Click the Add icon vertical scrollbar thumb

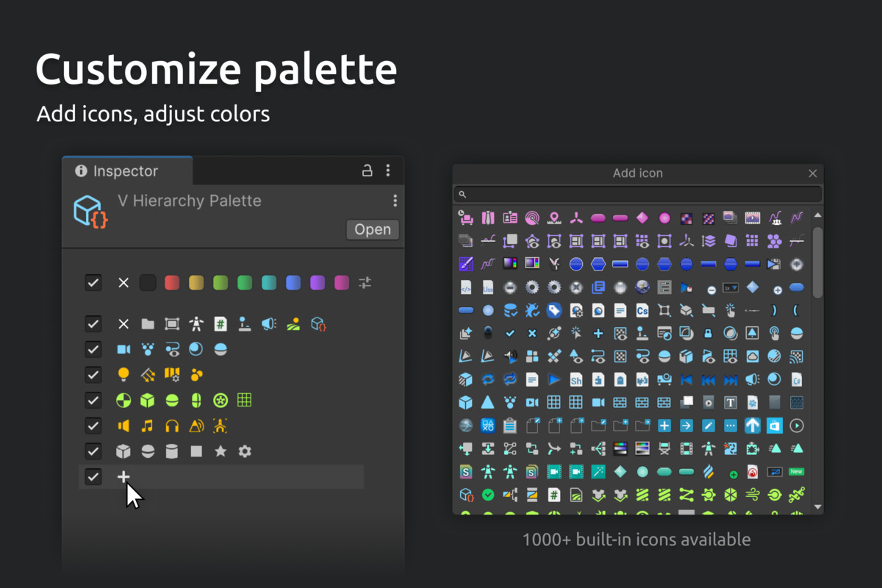(x=818, y=261)
